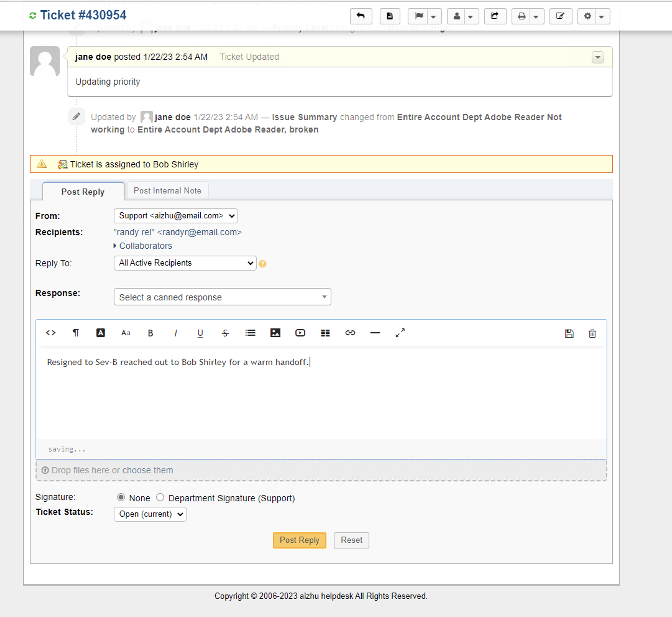This screenshot has width=672, height=617.
Task: Click the file drop zone area
Action: 321,470
